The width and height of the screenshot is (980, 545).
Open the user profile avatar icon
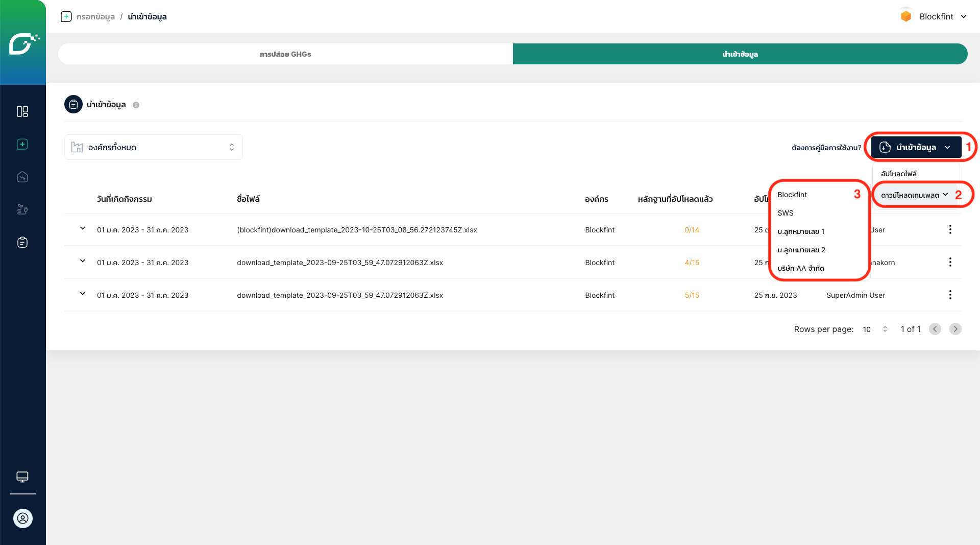click(23, 518)
